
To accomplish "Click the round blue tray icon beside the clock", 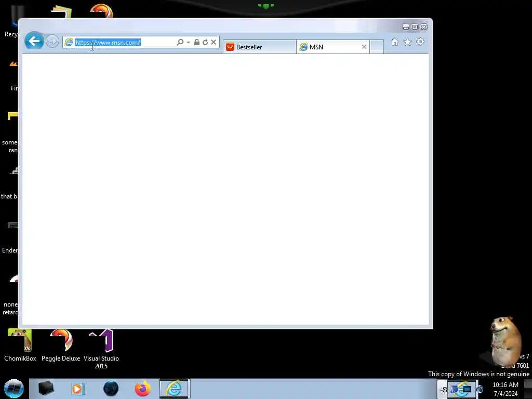I will click(480, 389).
